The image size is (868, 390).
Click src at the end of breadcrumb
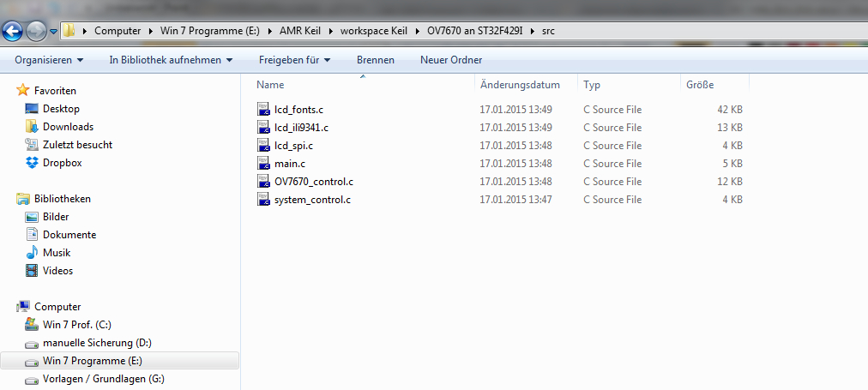click(548, 31)
